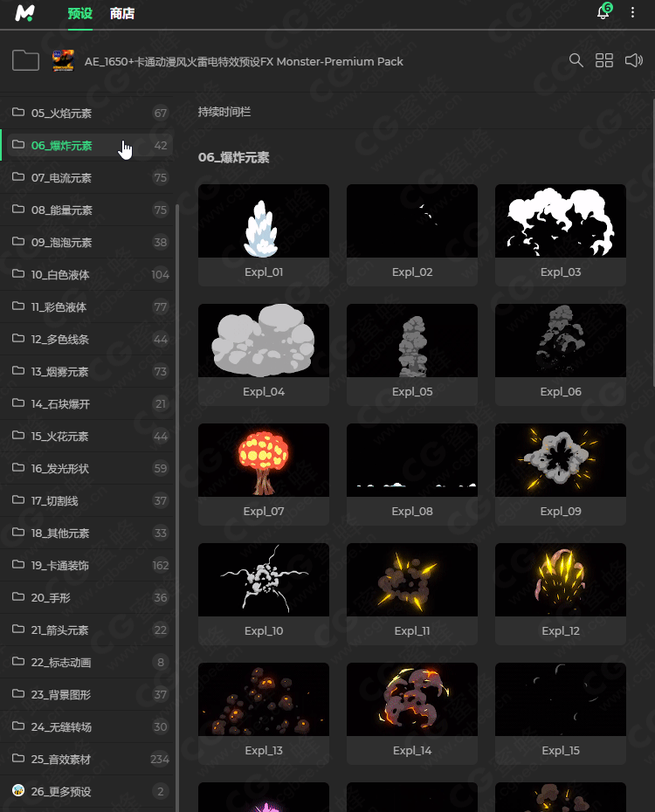
Task: Open the 14_石块爆开 folder
Action: (87, 404)
